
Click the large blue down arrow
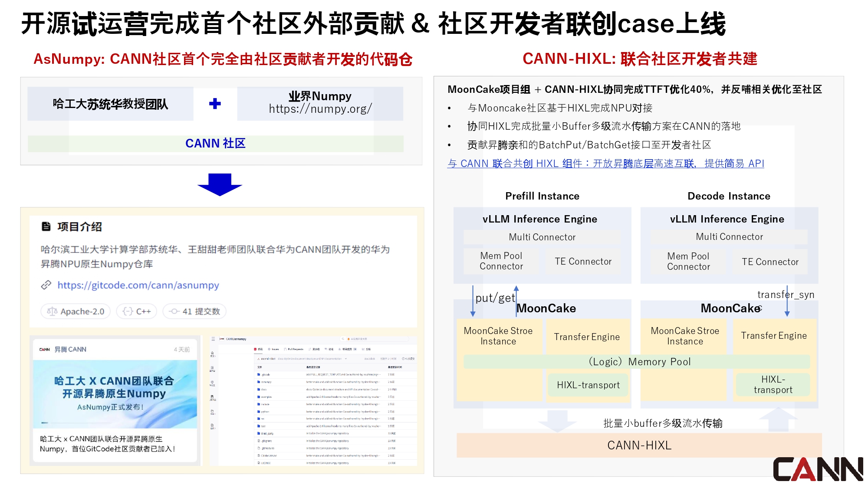click(220, 184)
